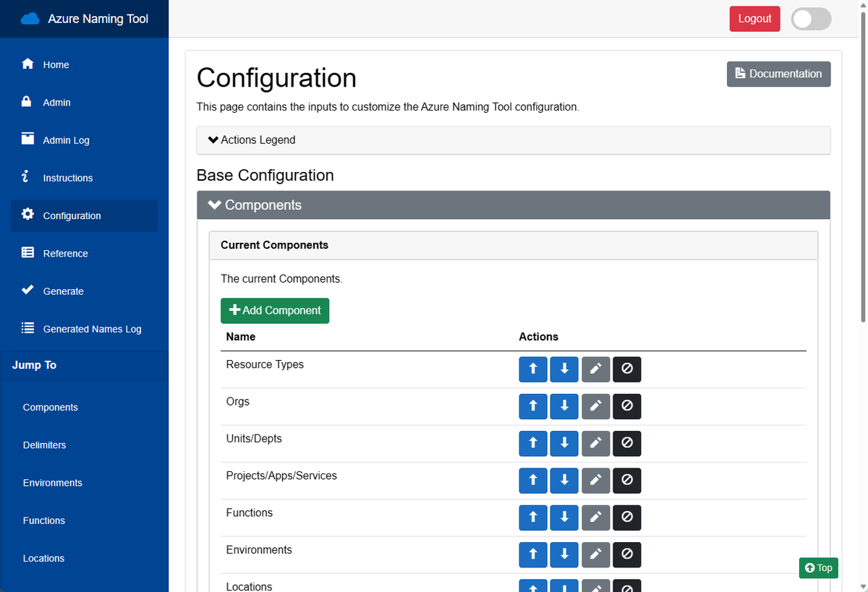The height and width of the screenshot is (592, 868).
Task: Move Units/Depts component down
Action: click(x=564, y=443)
